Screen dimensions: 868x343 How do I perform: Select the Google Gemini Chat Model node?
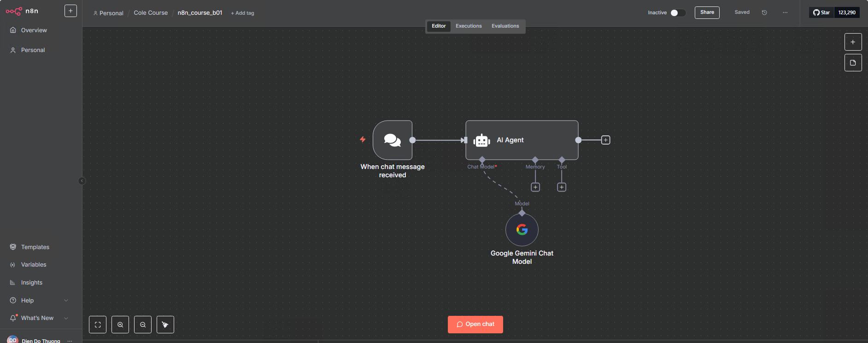coord(522,230)
